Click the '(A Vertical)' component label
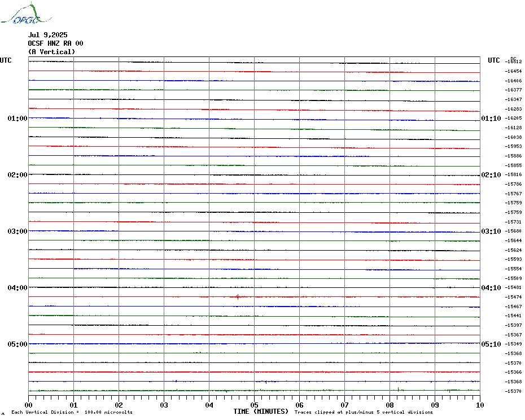 51,52
